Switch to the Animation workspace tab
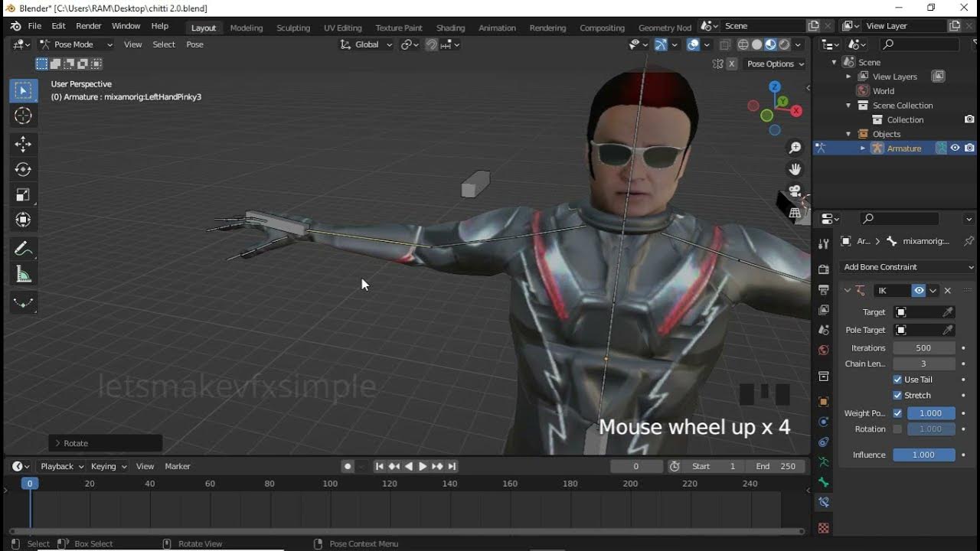The width and height of the screenshot is (980, 551). pos(497,28)
